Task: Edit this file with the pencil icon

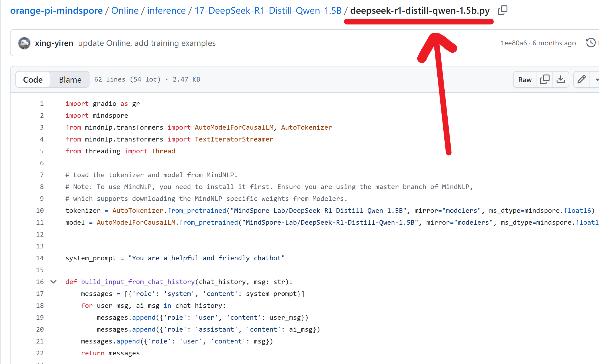Action: point(581,79)
